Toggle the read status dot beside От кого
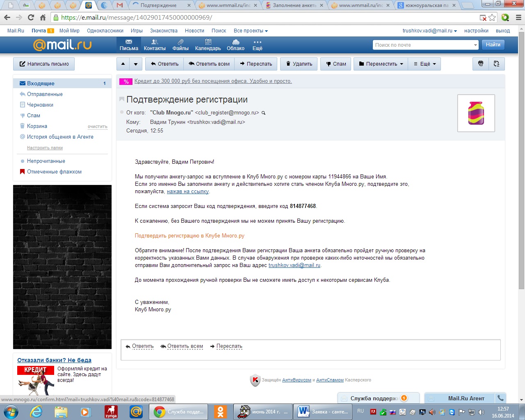Screen dimensions: 525x420 click(x=122, y=112)
